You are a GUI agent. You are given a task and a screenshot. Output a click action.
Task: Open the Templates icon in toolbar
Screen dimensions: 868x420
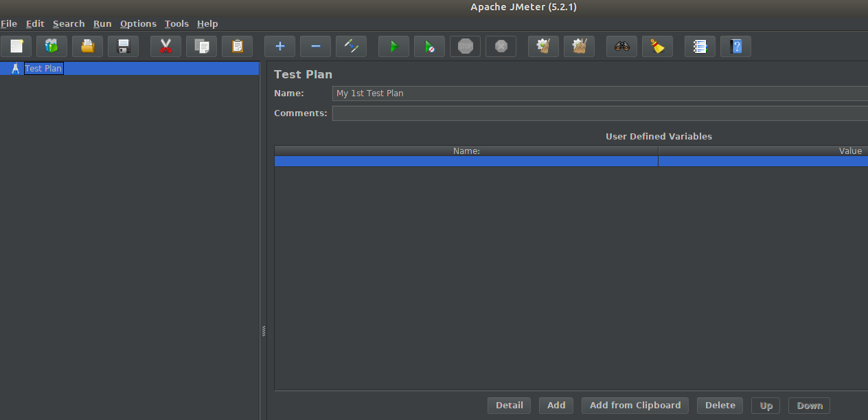[x=52, y=47]
